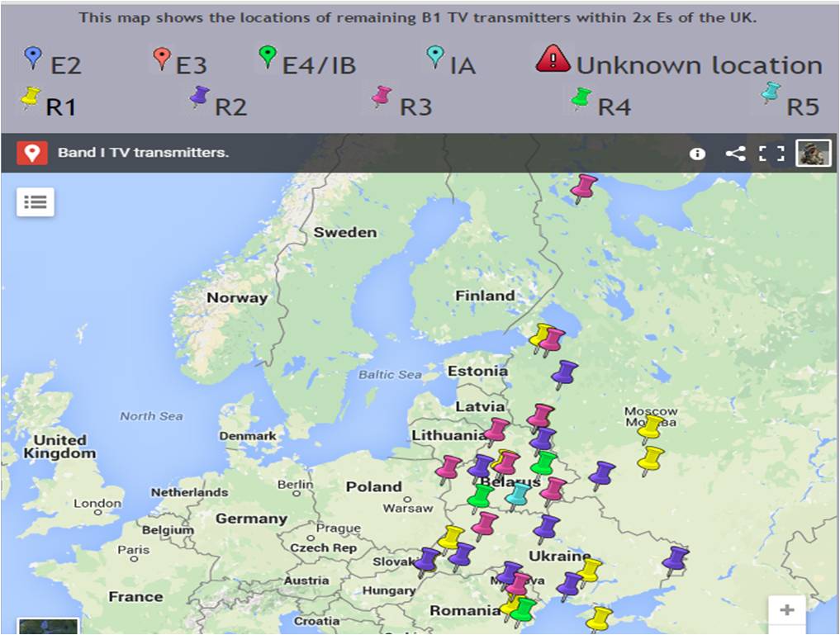Click the 'Estonia' map label
The height and width of the screenshot is (635, 840).
[x=477, y=371]
